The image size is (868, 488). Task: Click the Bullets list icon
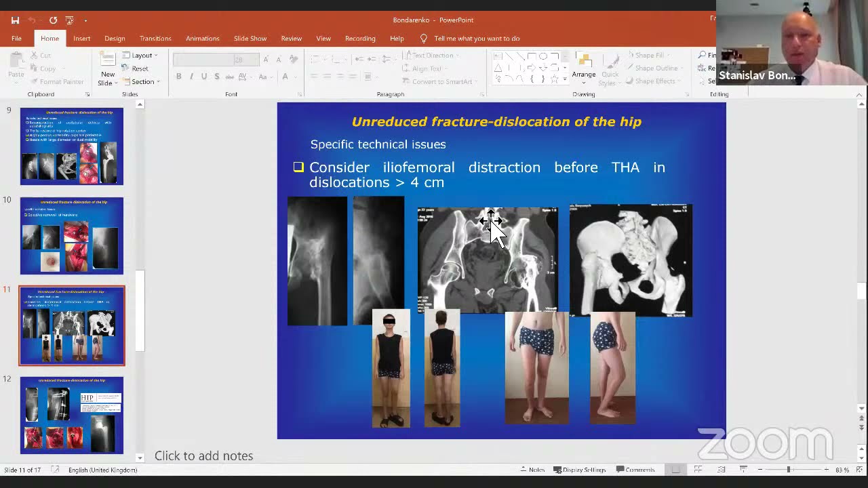click(316, 60)
